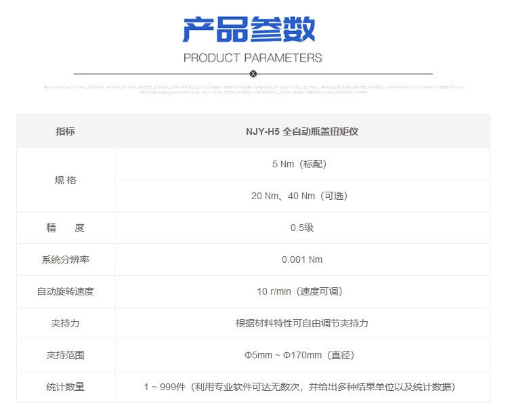
Task: Select the 自动旋转速度 row label
Action: (66, 291)
